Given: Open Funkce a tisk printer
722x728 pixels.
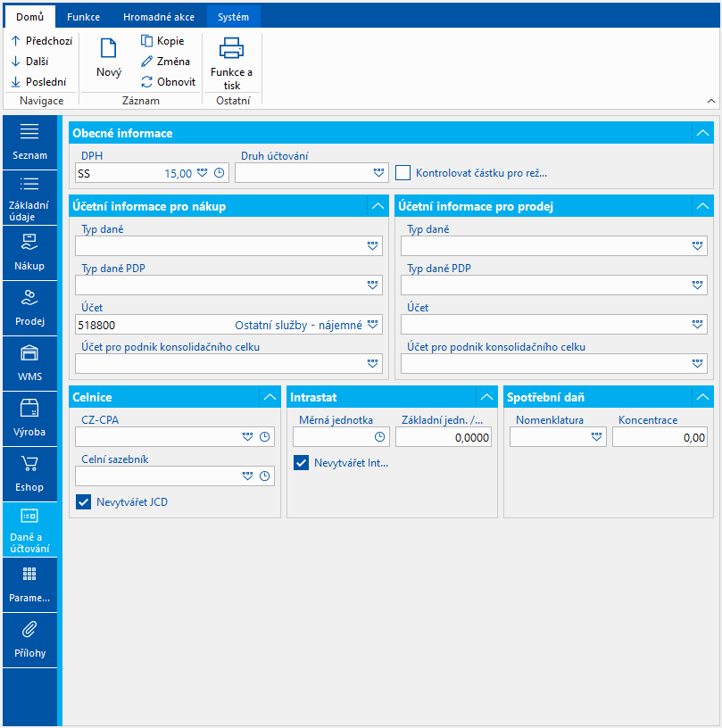Looking at the screenshot, I should tap(231, 63).
